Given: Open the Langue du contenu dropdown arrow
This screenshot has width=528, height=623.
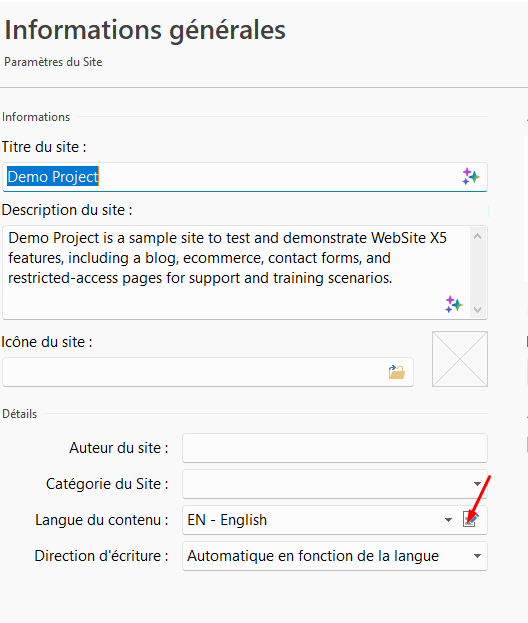Looking at the screenshot, I should tap(448, 520).
